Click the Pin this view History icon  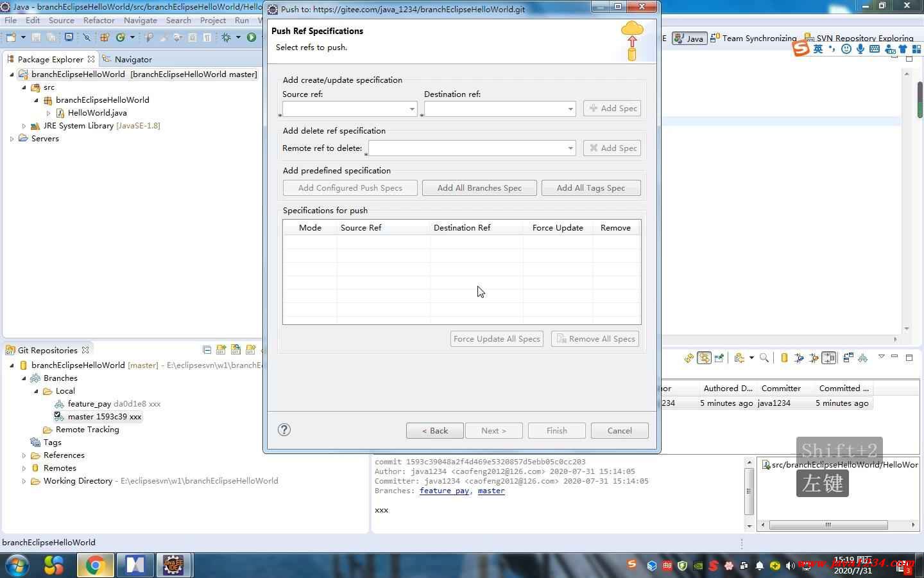(x=719, y=358)
